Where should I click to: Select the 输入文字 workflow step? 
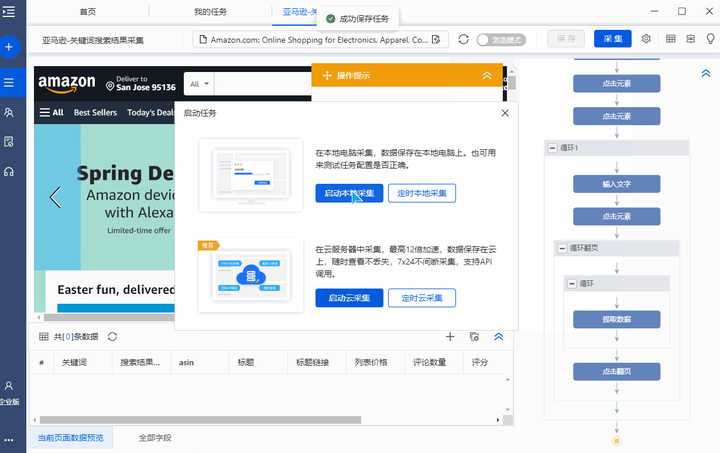(x=617, y=184)
